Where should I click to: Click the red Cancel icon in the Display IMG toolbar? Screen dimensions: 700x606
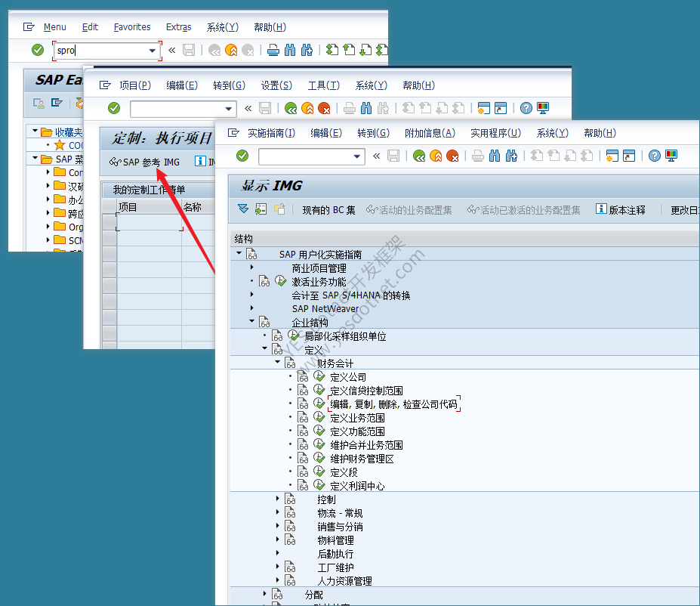(452, 156)
